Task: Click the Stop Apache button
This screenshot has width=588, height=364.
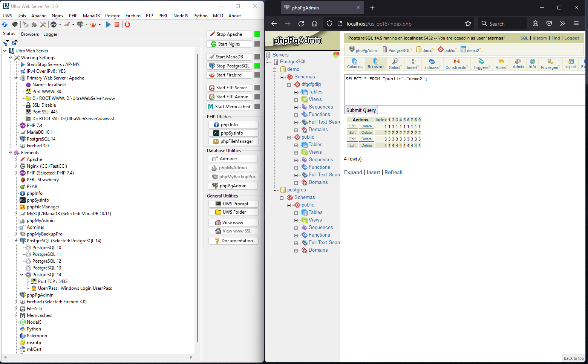Action: click(229, 34)
